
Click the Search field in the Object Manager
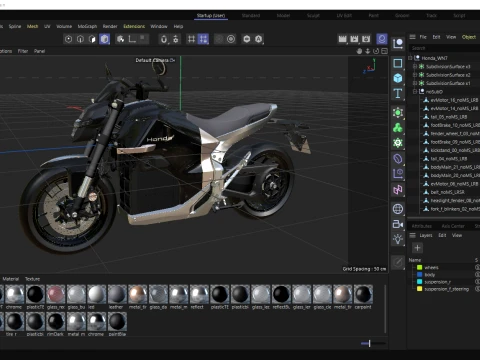(445, 48)
